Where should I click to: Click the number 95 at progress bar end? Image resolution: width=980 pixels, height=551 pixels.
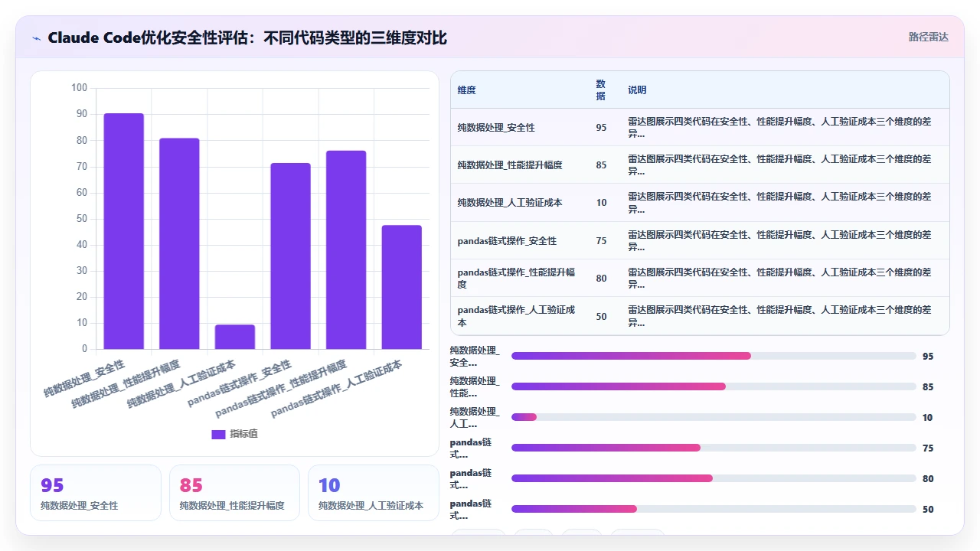coord(928,357)
